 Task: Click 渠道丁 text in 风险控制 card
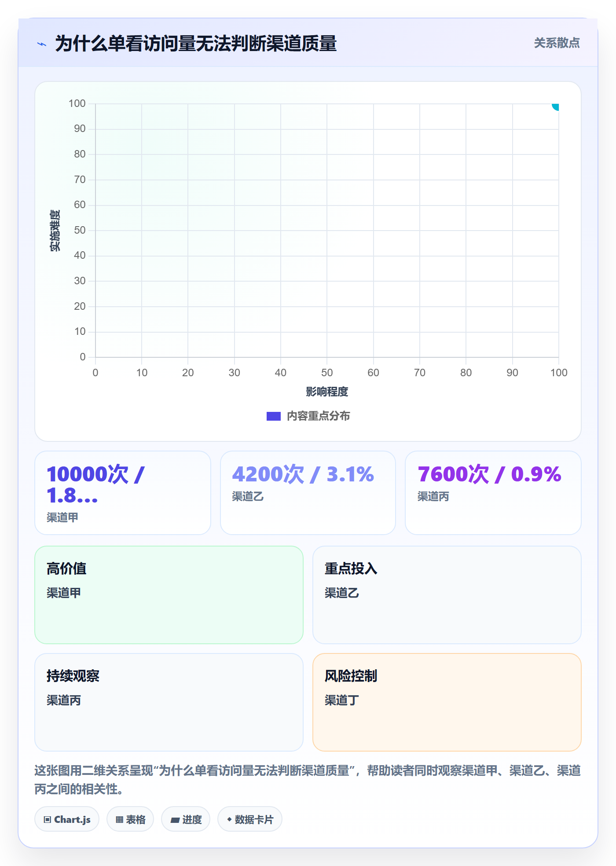tap(342, 700)
